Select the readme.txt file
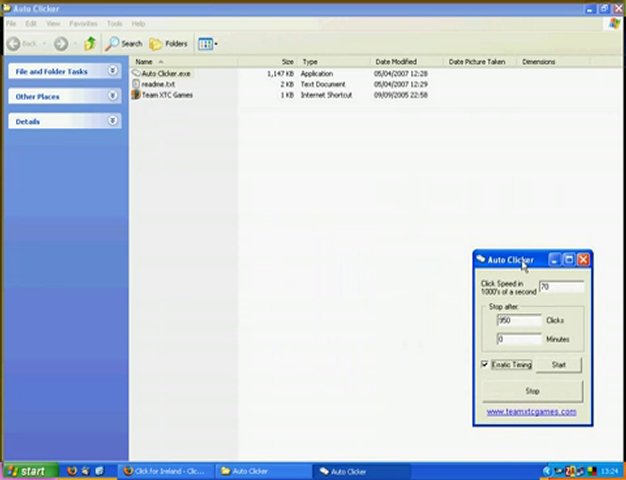626x480 pixels. pyautogui.click(x=158, y=84)
